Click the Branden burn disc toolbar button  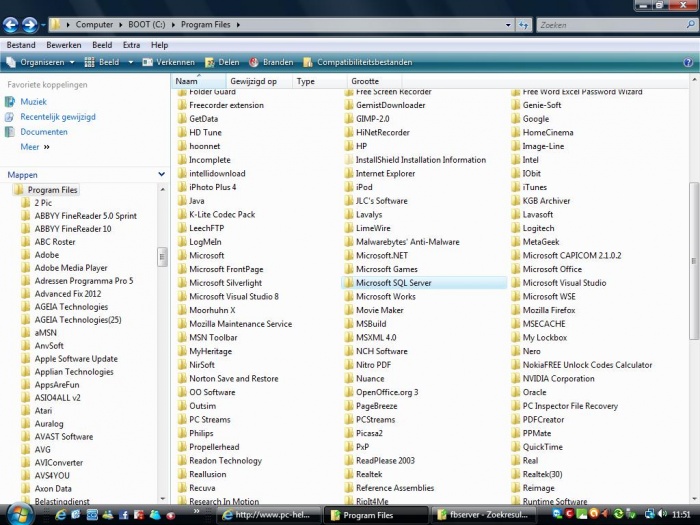tap(270, 62)
